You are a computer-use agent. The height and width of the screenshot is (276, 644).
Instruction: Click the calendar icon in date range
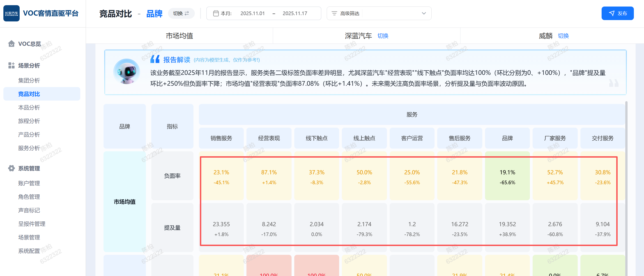coord(216,13)
